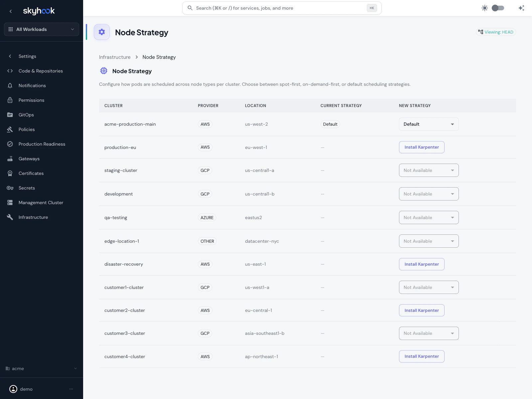The height and width of the screenshot is (399, 532).
Task: Toggle dark mode switch
Action: pos(498,8)
